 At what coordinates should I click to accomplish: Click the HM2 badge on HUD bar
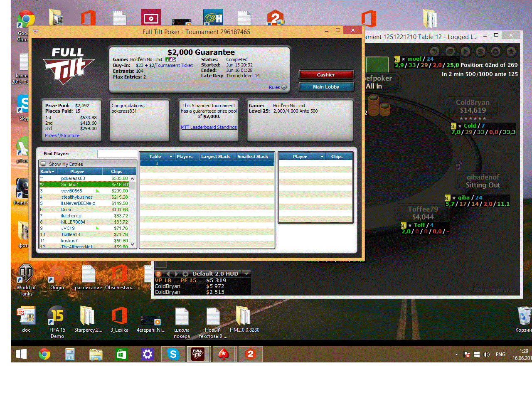click(x=158, y=273)
